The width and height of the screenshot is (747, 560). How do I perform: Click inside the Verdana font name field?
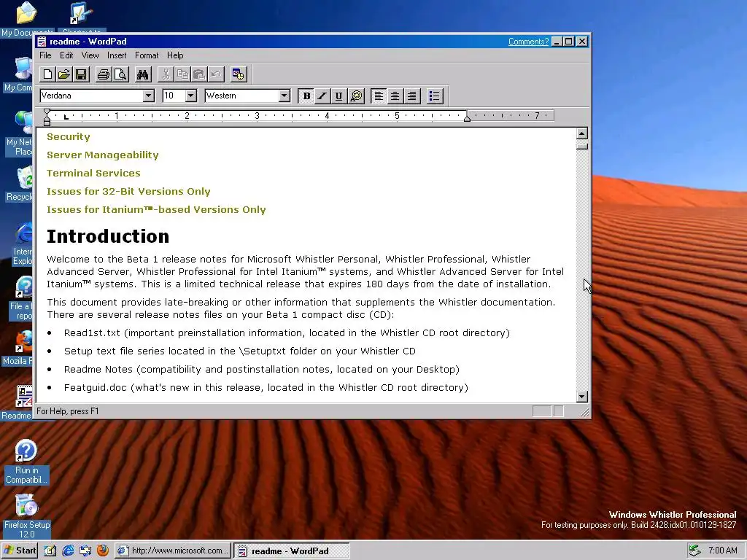click(x=91, y=96)
